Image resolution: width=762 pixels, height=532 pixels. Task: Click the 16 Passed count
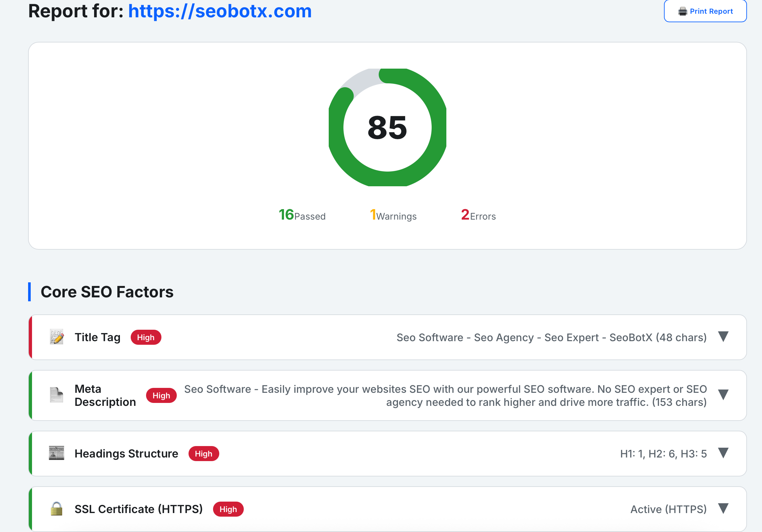[302, 215]
